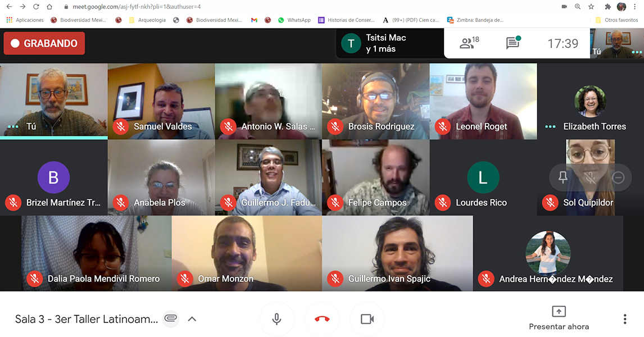Viewport: 644px width, 337px height.
Task: Open the Otros favoritos bookmarks folder
Action: (x=617, y=20)
